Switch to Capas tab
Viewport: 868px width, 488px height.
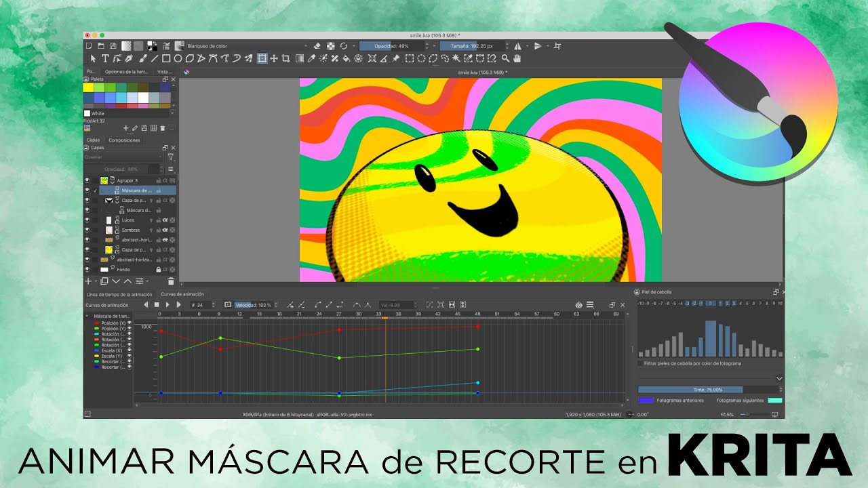[x=93, y=140]
